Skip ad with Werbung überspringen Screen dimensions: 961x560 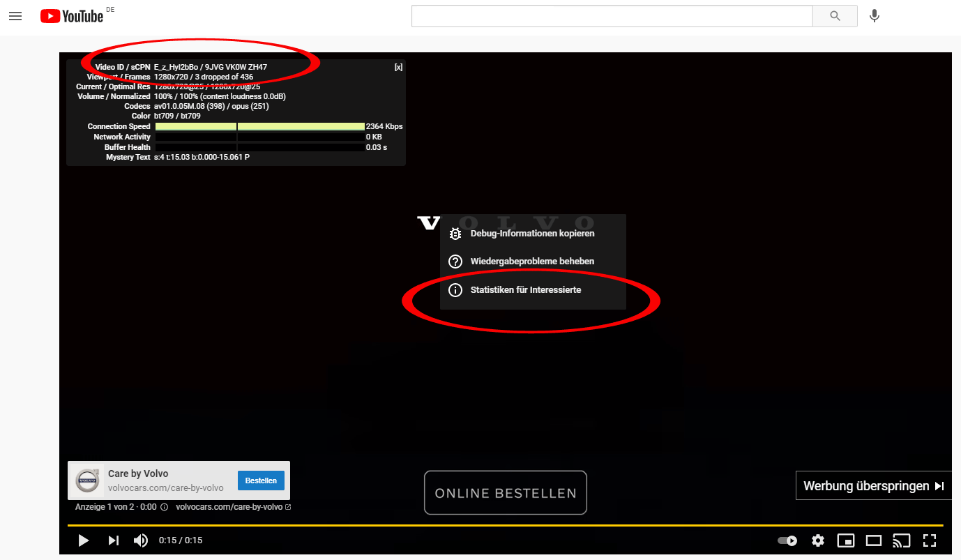873,486
